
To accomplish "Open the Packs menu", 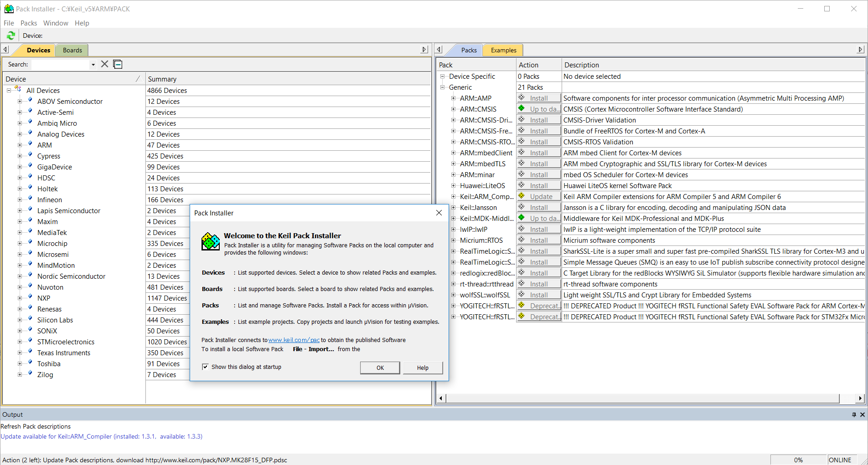I will pyautogui.click(x=29, y=23).
